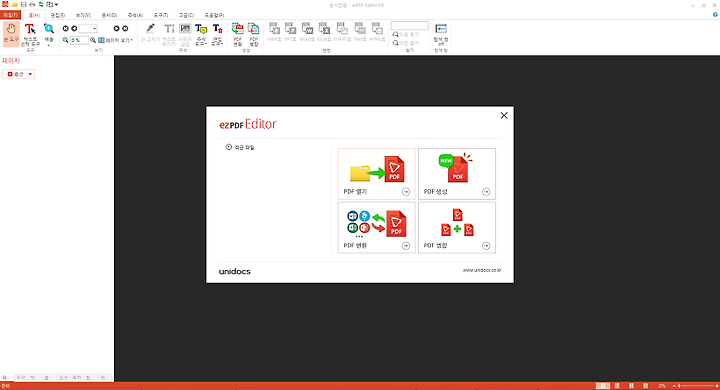This screenshot has width=720, height=390.
Task: Click the find previous button
Action: tap(405, 43)
